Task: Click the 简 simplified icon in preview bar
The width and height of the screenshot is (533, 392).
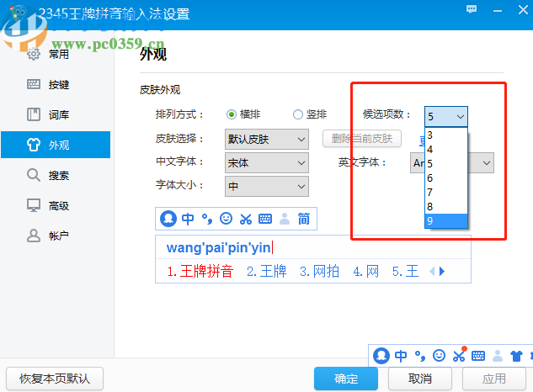Action: point(304,219)
